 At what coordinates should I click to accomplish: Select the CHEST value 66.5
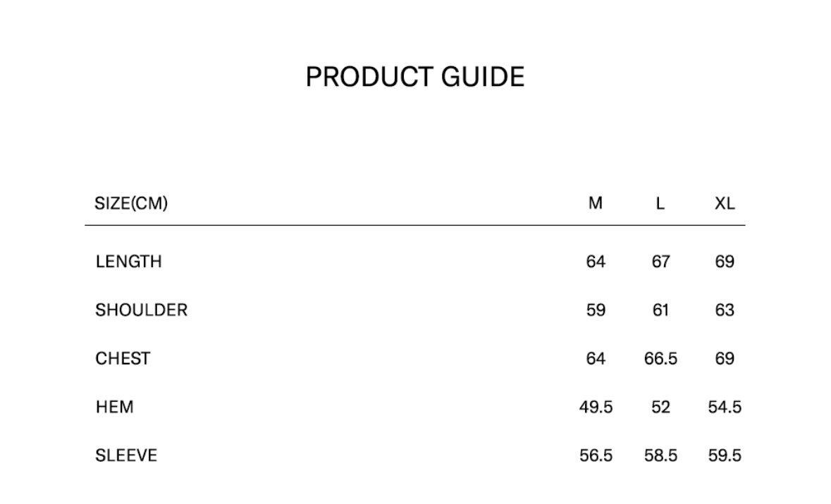tap(660, 359)
